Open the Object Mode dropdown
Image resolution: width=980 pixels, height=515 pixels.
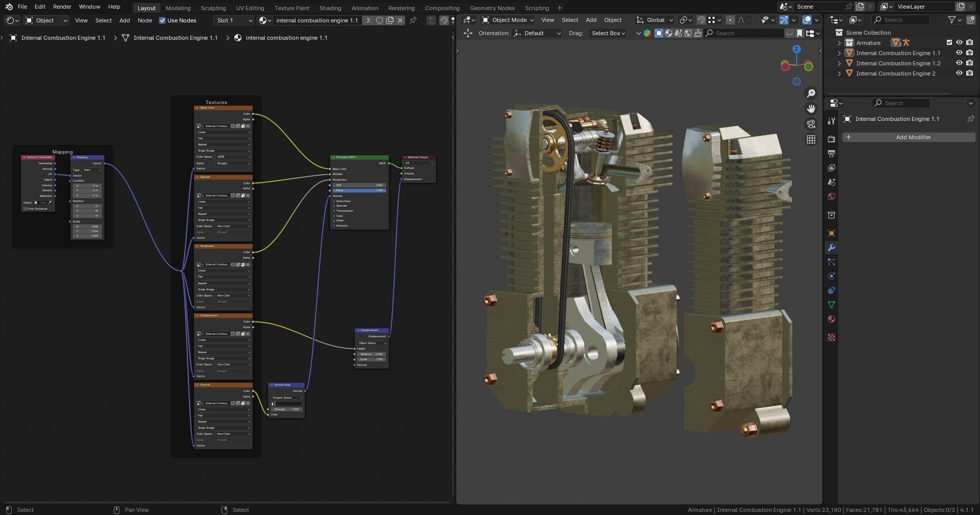507,20
